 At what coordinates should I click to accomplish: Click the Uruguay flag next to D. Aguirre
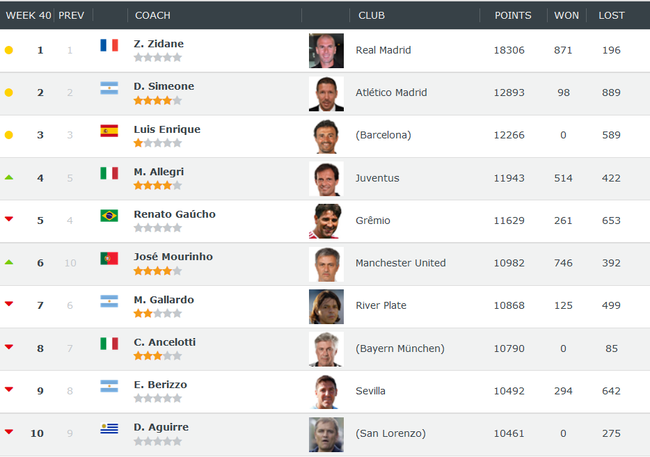coord(109,428)
